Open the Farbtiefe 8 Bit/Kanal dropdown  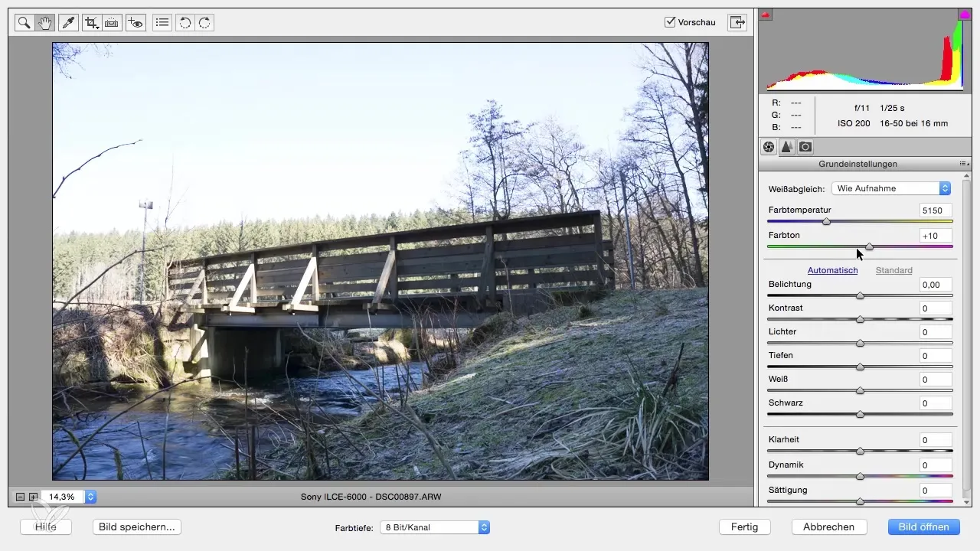coord(435,527)
